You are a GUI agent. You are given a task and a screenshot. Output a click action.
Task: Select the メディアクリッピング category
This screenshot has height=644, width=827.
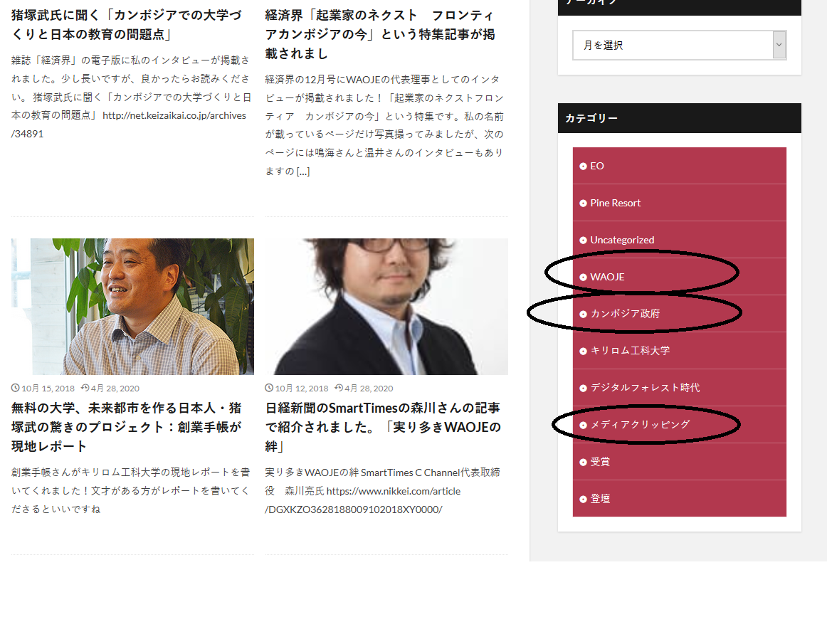639,425
